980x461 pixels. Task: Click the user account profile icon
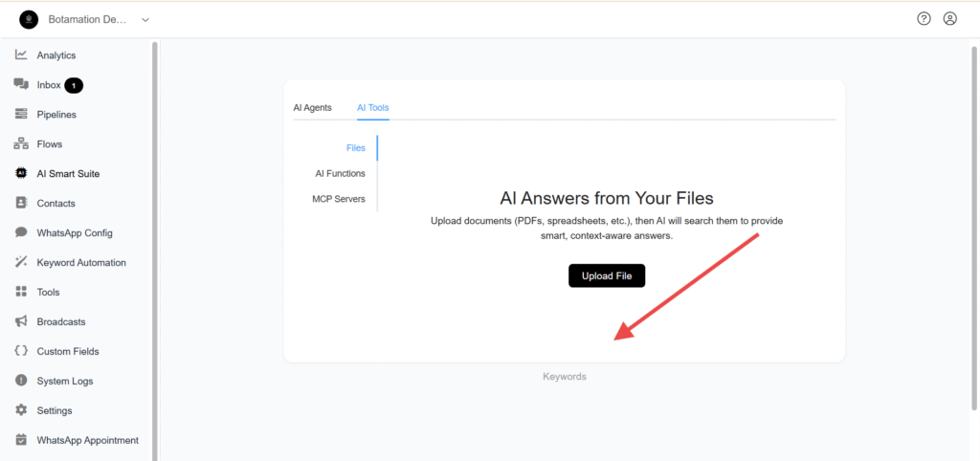[950, 19]
